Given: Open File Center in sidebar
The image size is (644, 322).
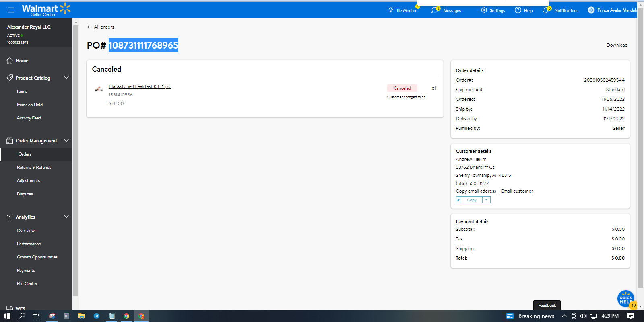Looking at the screenshot, I should [x=27, y=284].
